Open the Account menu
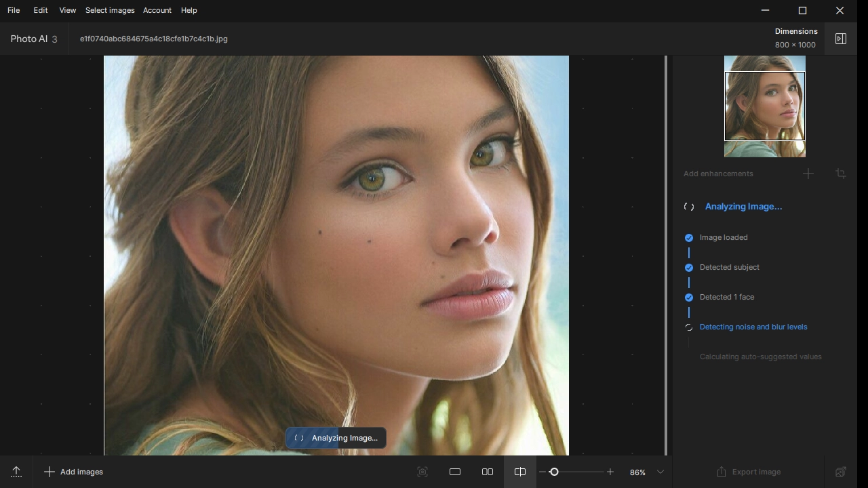 [157, 10]
